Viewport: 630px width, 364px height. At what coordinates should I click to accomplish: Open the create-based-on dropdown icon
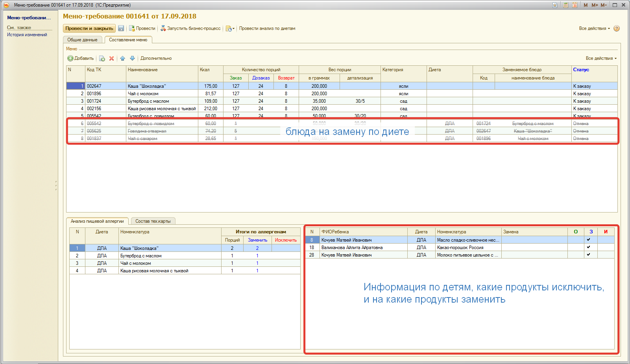(x=230, y=28)
